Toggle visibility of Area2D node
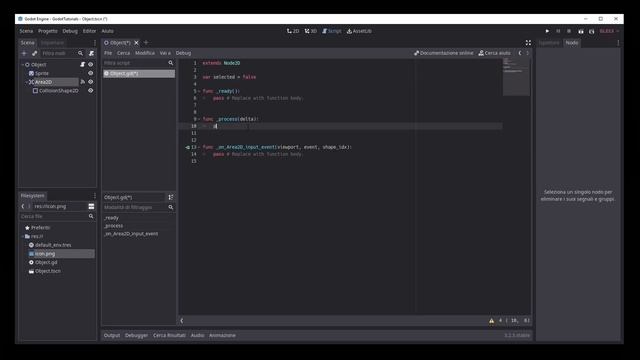Viewport: 640px width, 360px height. (91, 82)
